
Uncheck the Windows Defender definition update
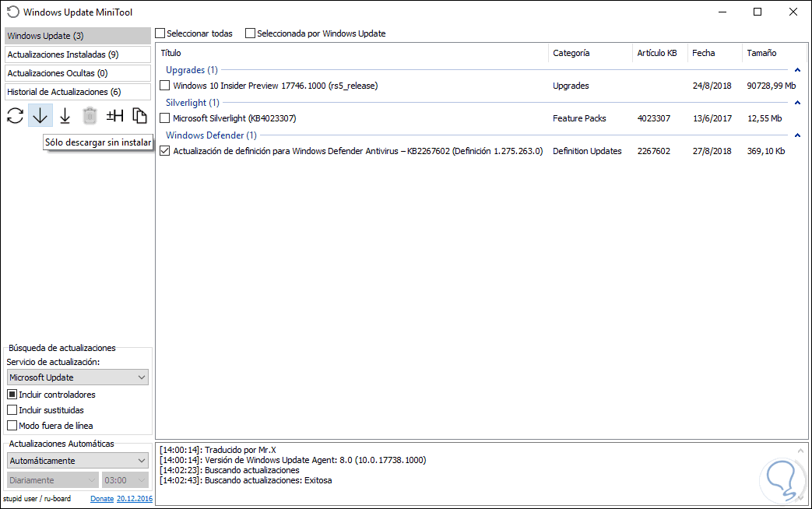(x=165, y=151)
